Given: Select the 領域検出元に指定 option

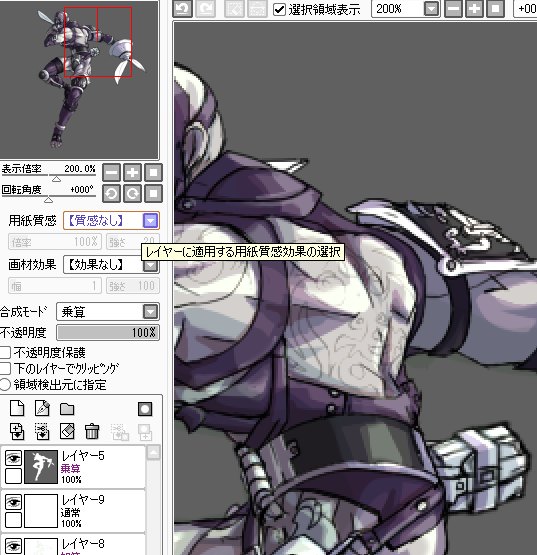Looking at the screenshot, I should (x=5, y=384).
